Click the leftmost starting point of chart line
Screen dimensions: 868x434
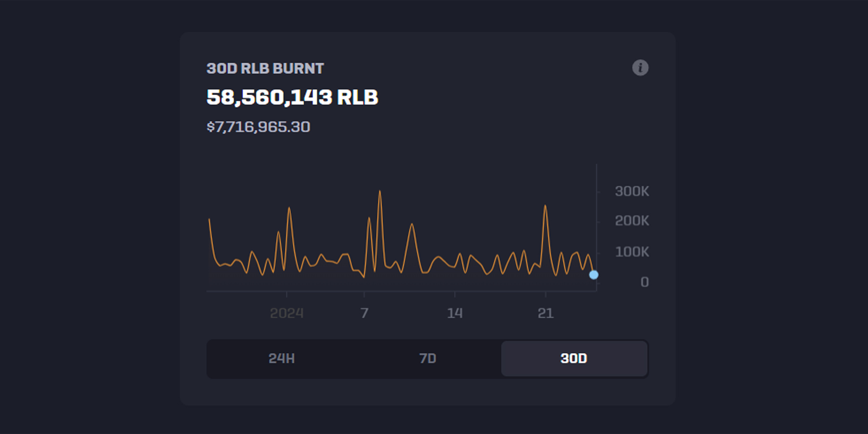(209, 220)
